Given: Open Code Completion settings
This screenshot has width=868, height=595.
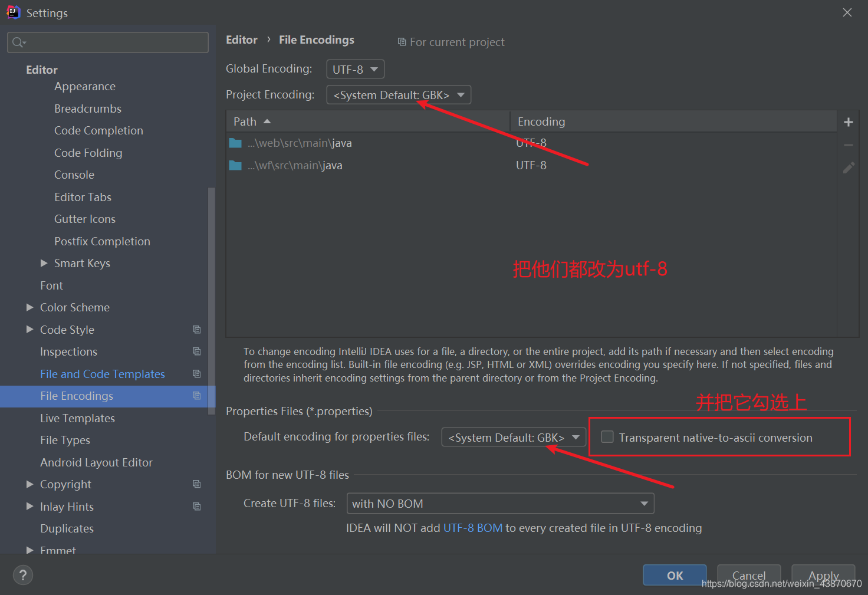Looking at the screenshot, I should pyautogui.click(x=98, y=130).
